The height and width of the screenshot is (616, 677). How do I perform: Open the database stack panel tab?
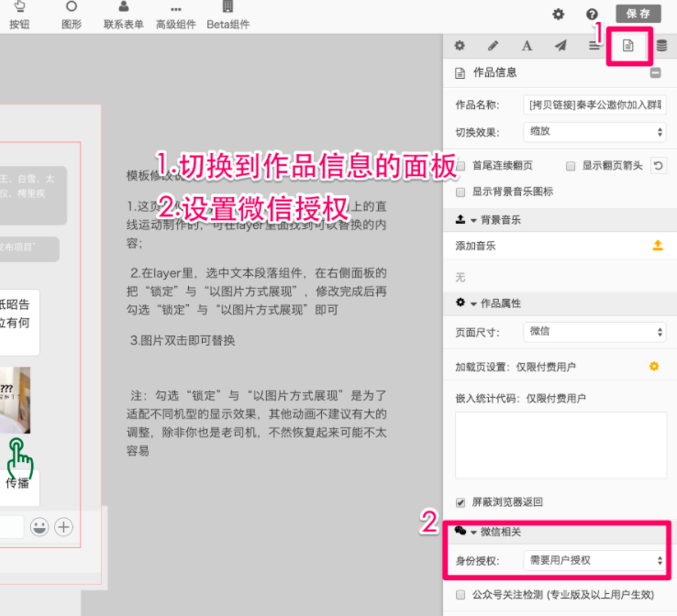(x=661, y=46)
